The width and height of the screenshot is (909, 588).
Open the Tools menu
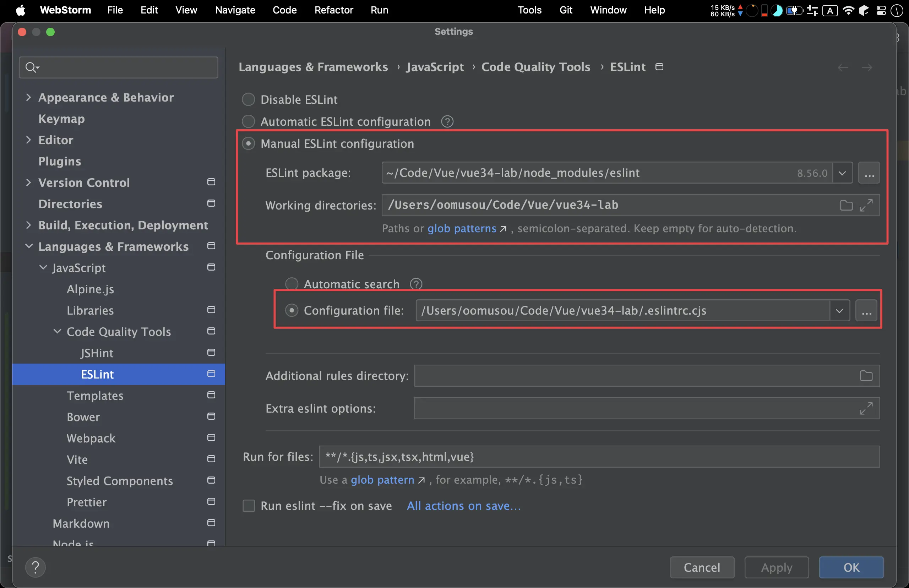(x=529, y=10)
